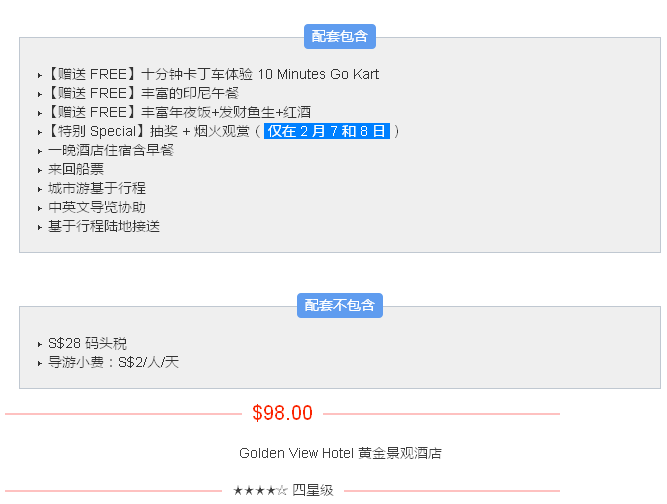Image resolution: width=667 pixels, height=504 pixels.
Task: Click the 丰富年夜饭+发财鱼生+红酒 item
Action: (x=218, y=112)
